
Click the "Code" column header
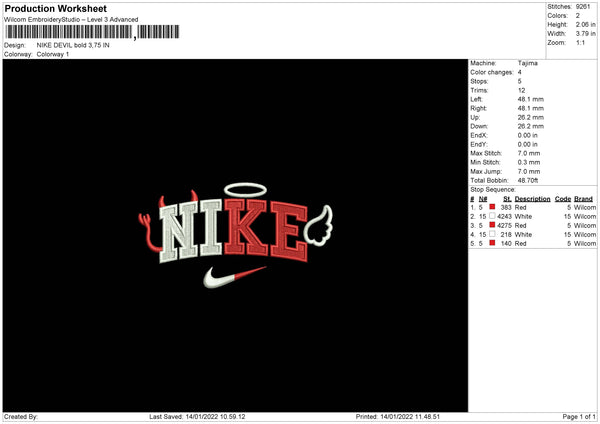[563, 199]
